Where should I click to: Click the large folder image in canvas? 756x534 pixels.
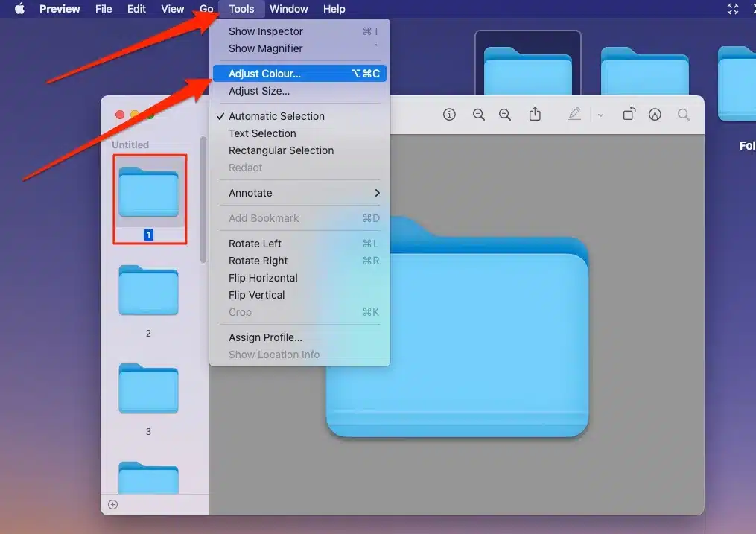[x=457, y=328]
